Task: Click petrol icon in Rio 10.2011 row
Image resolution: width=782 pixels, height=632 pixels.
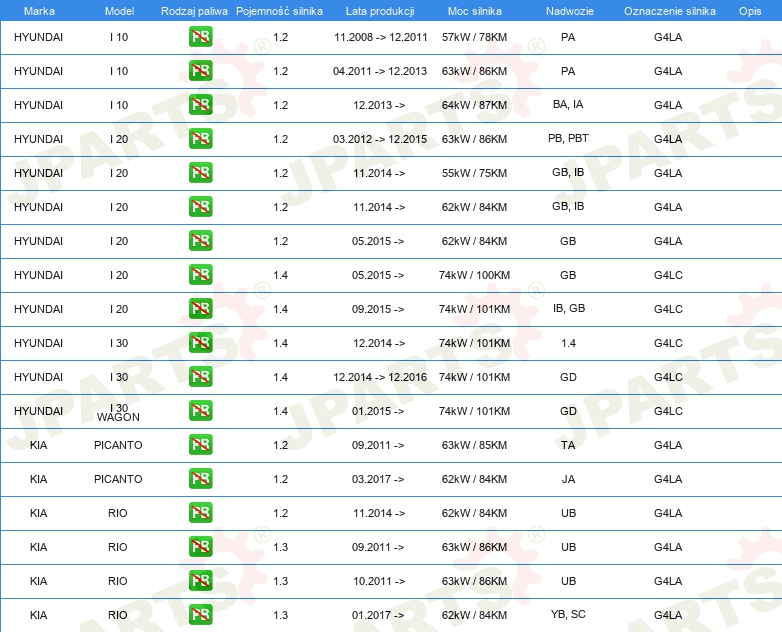Action: pyautogui.click(x=200, y=580)
